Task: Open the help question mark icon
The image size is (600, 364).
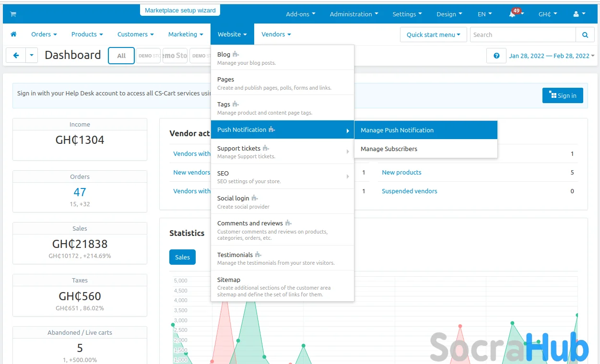Action: point(496,56)
